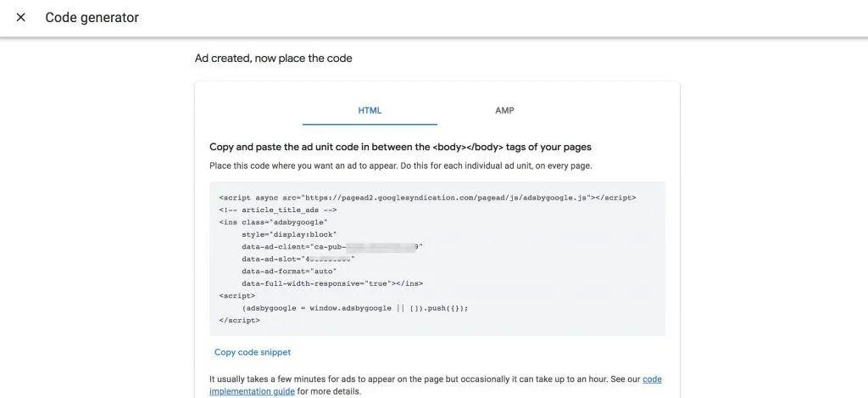Click the data-full-width-responsive code line
The width and height of the screenshot is (868, 398).
(x=332, y=283)
